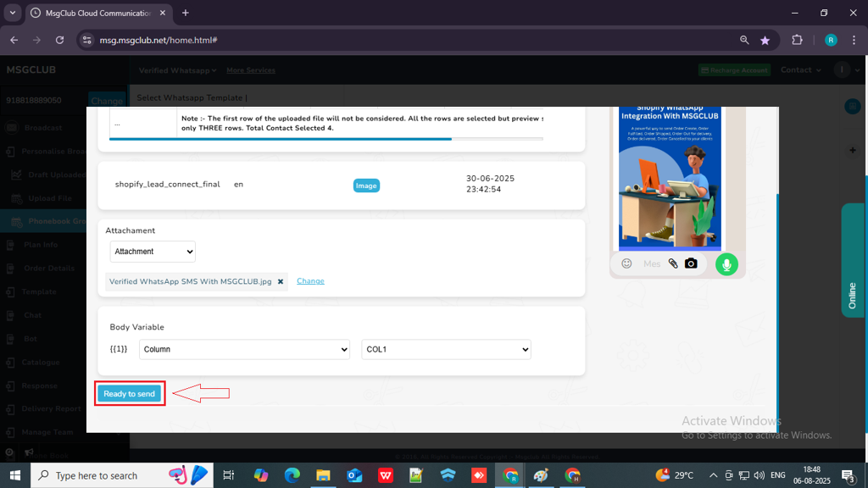Click the WhatsApp preview message field
This screenshot has width=868, height=488.
coord(652,264)
